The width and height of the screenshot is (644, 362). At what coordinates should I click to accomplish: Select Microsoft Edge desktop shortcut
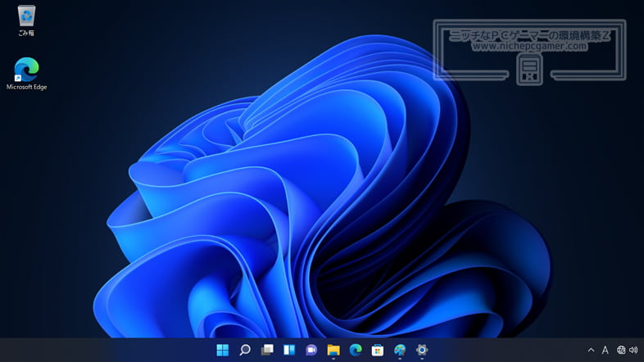tap(26, 74)
